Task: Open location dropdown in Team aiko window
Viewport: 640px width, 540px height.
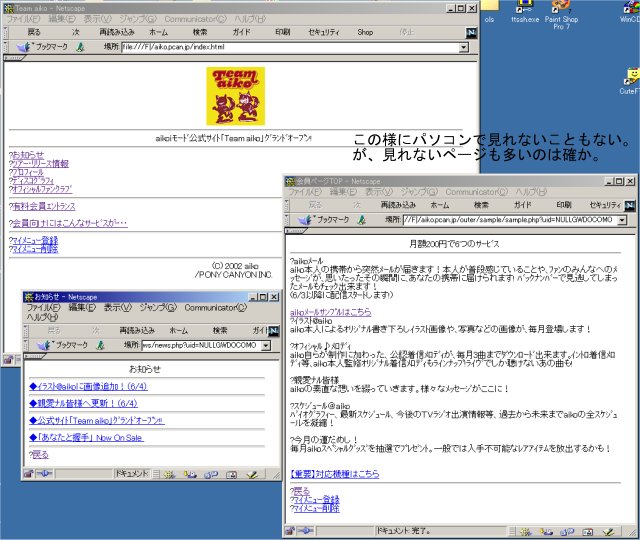Action: point(463,47)
